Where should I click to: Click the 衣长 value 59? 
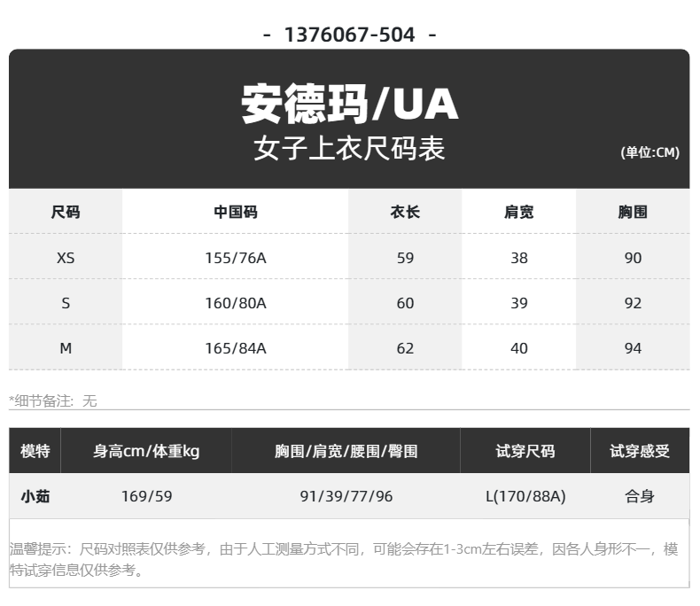pyautogui.click(x=405, y=258)
